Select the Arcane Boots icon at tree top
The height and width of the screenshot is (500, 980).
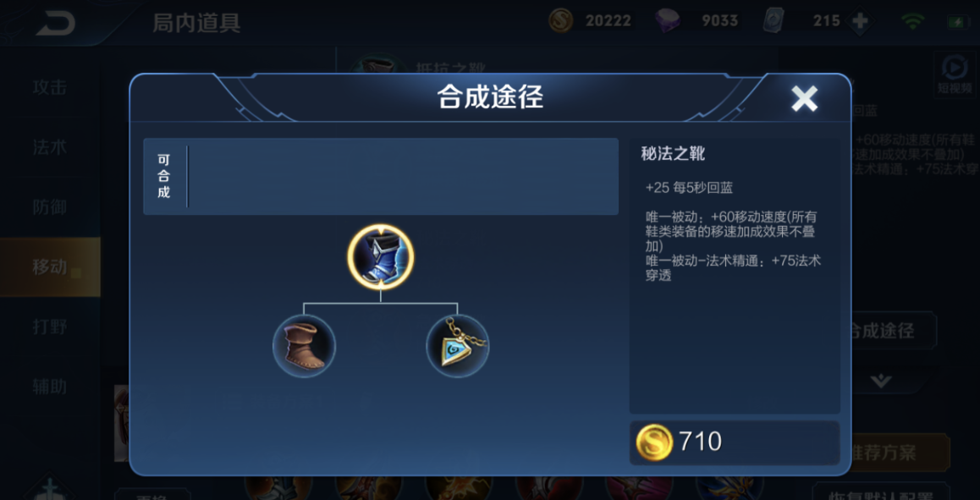(x=381, y=257)
